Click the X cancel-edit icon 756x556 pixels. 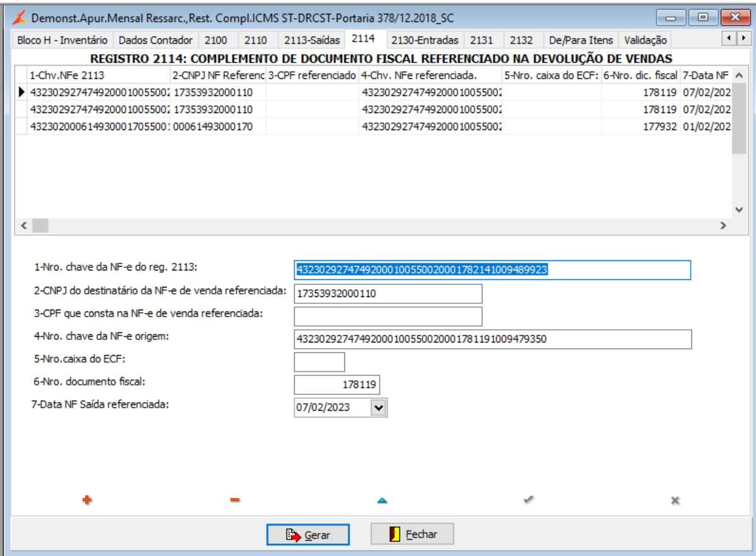(x=675, y=500)
